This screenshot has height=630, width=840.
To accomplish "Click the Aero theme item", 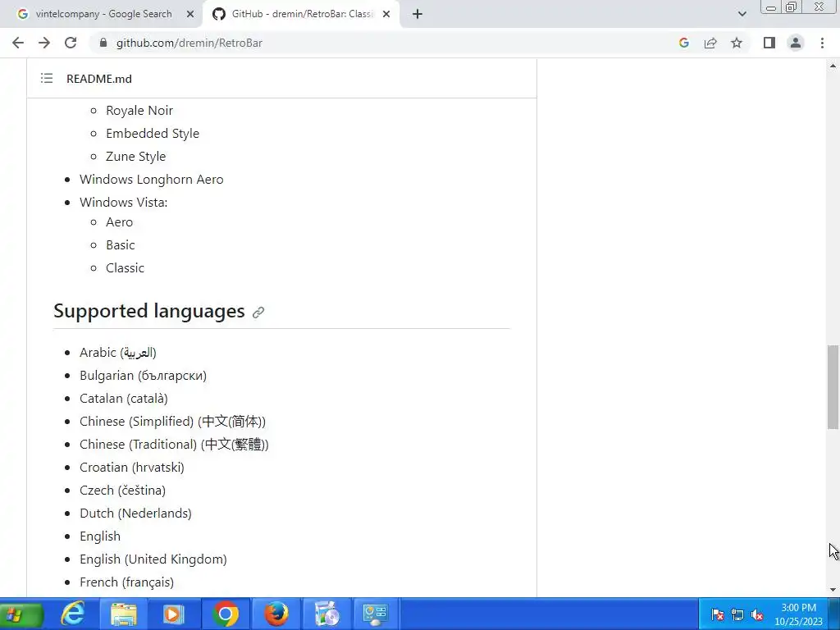I will [120, 222].
